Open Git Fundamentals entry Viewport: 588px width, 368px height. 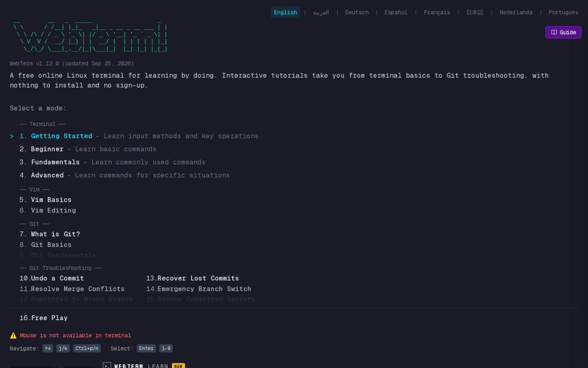tap(58, 255)
